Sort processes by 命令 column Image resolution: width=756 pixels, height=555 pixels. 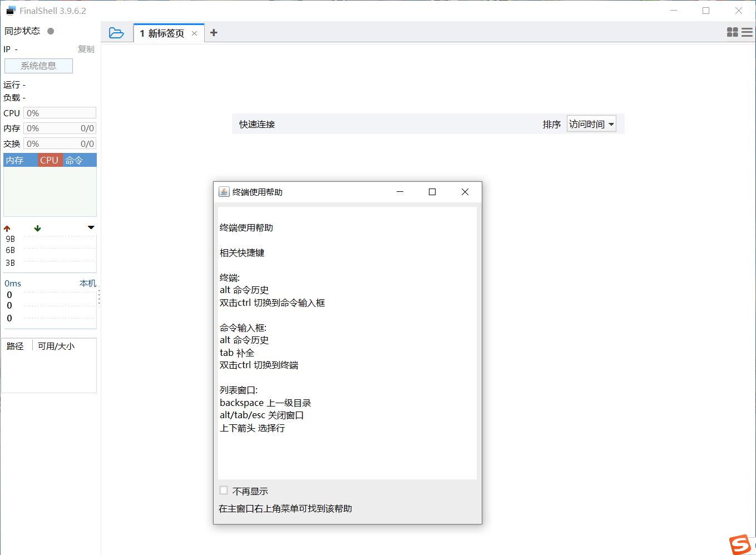[x=80, y=160]
